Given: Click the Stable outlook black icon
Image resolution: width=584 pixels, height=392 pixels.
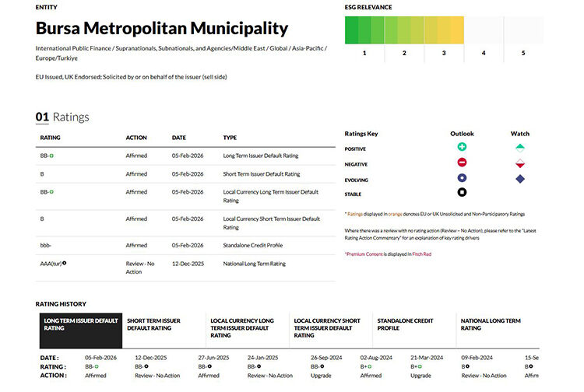Looking at the screenshot, I should click(462, 192).
